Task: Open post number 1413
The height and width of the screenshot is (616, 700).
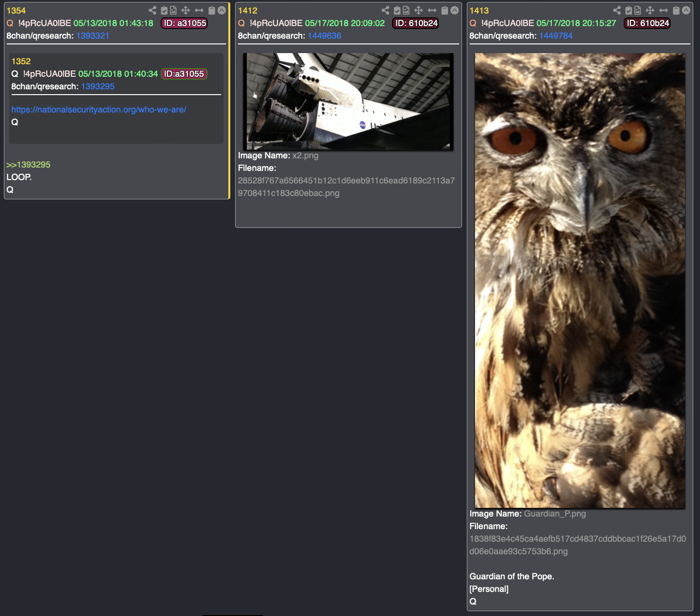Action: pyautogui.click(x=479, y=11)
